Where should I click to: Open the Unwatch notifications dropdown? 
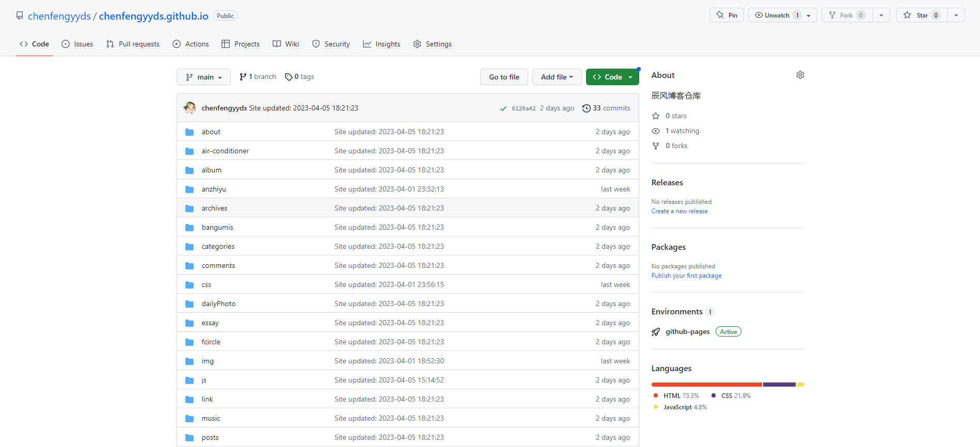[783, 15]
